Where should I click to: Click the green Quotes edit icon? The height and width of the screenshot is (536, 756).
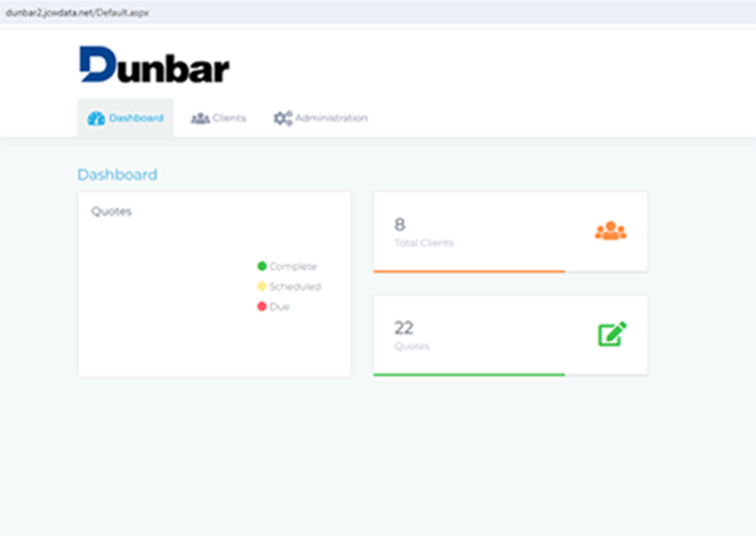pos(612,334)
